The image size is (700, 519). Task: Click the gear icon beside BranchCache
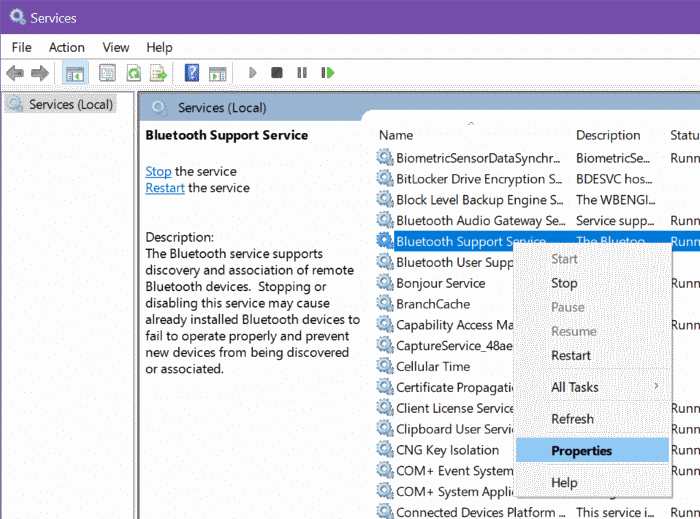(384, 303)
